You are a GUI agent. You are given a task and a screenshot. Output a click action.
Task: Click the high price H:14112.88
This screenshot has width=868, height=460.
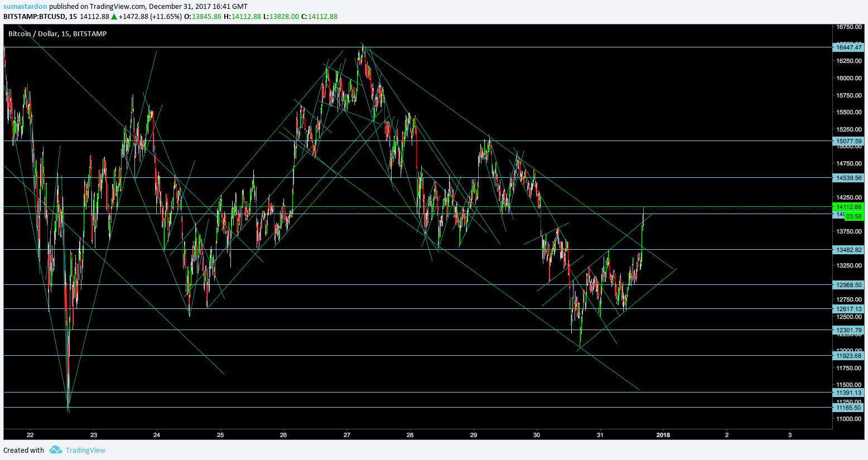242,17
